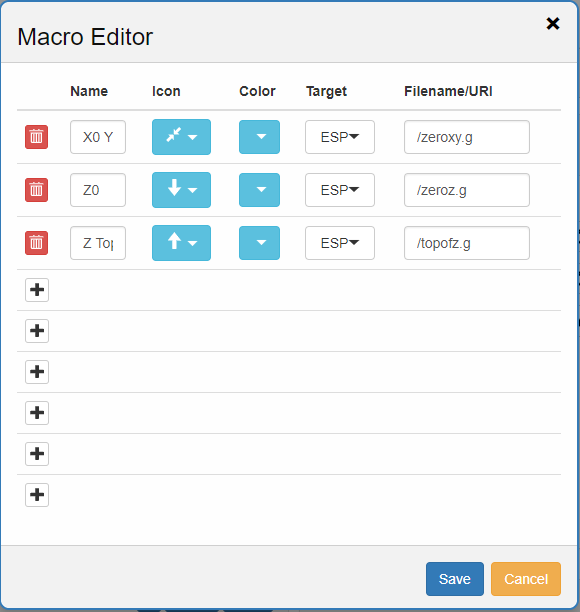Add macro with last plus button
The height and width of the screenshot is (612, 580).
click(x=37, y=495)
